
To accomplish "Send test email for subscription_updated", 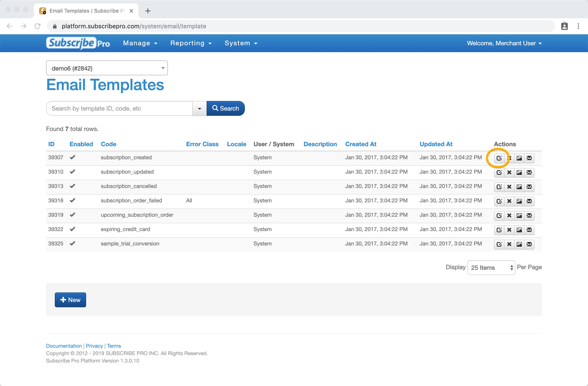I will pos(529,173).
